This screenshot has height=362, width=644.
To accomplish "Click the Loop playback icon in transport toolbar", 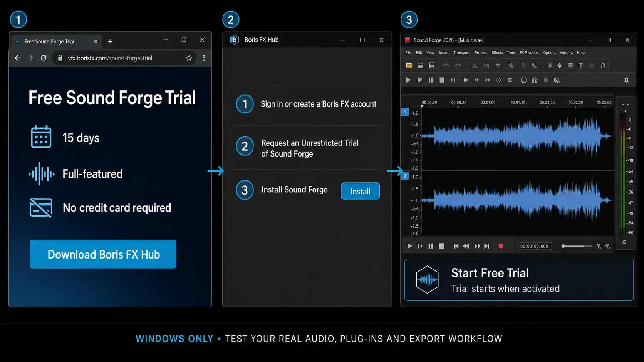I will [523, 80].
